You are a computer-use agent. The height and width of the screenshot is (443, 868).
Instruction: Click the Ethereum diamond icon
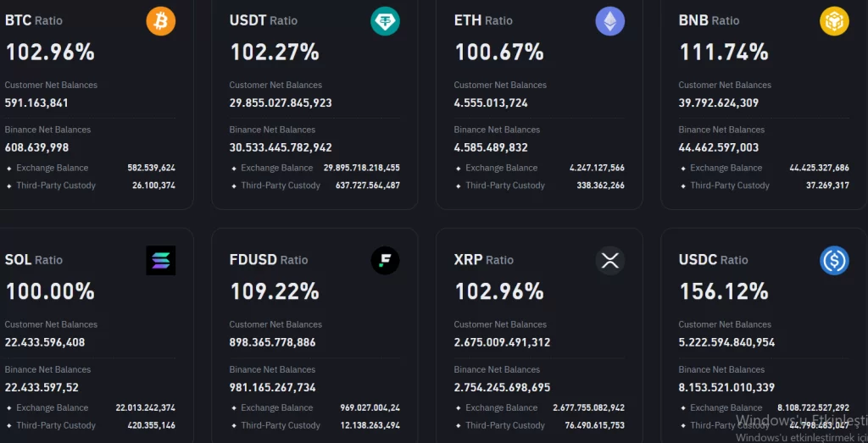click(610, 21)
